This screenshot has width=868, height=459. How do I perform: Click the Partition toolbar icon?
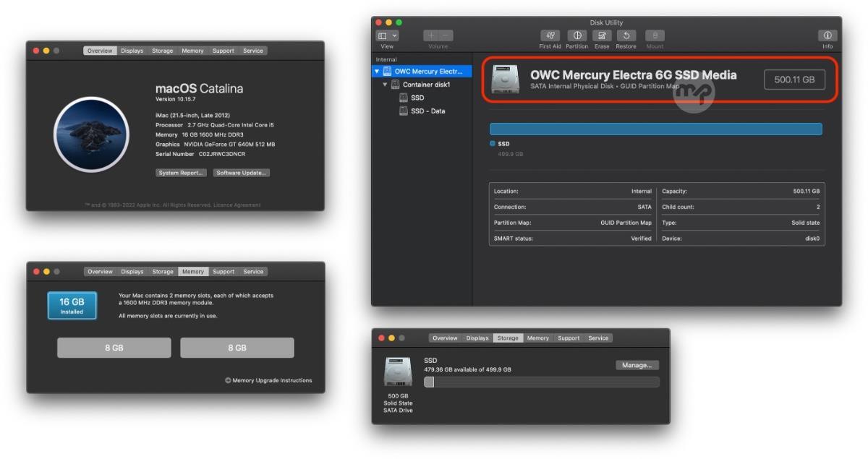pos(576,35)
